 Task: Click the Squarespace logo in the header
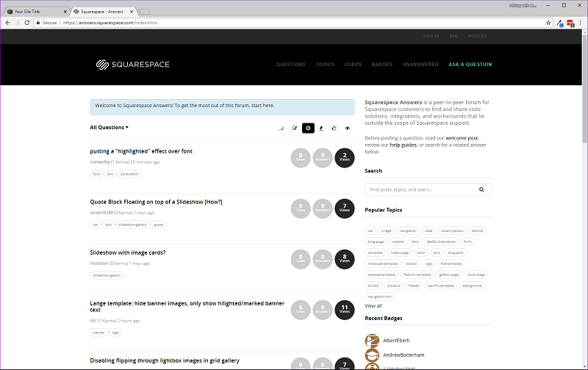click(133, 65)
